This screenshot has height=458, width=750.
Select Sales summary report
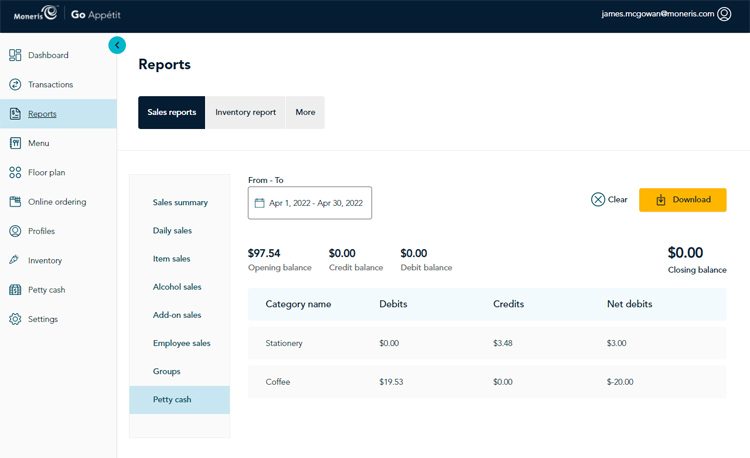180,203
